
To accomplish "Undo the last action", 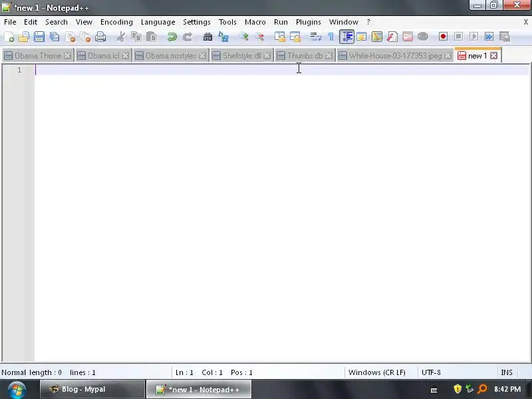I will [172, 37].
